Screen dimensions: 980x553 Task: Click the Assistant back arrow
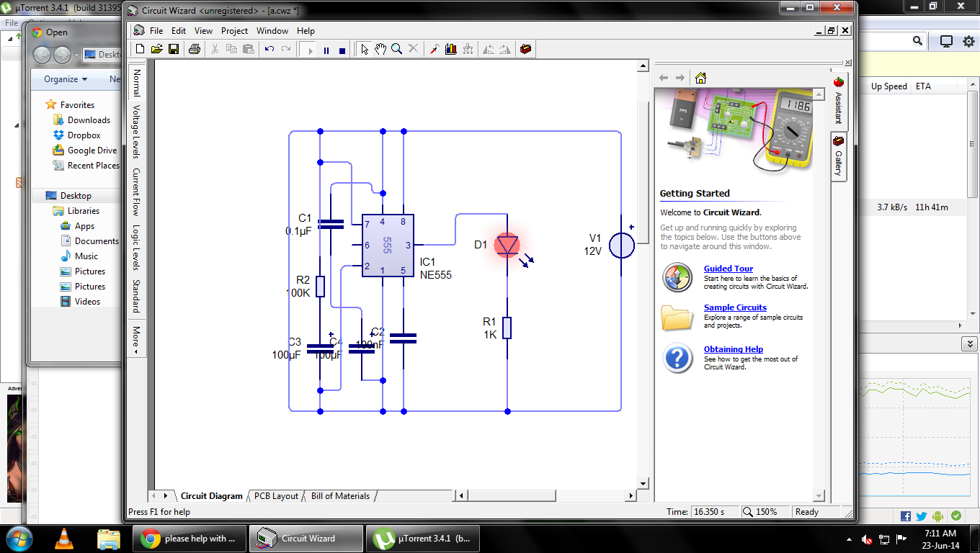click(664, 78)
